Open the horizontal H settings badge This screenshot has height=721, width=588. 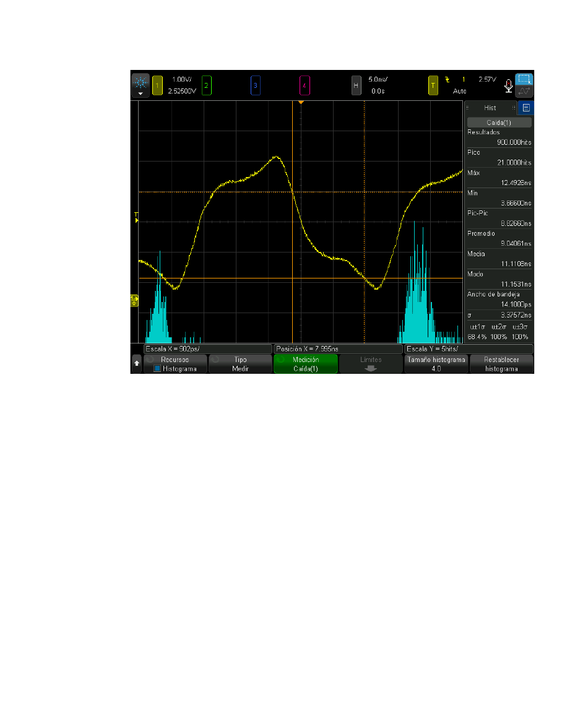click(x=356, y=85)
